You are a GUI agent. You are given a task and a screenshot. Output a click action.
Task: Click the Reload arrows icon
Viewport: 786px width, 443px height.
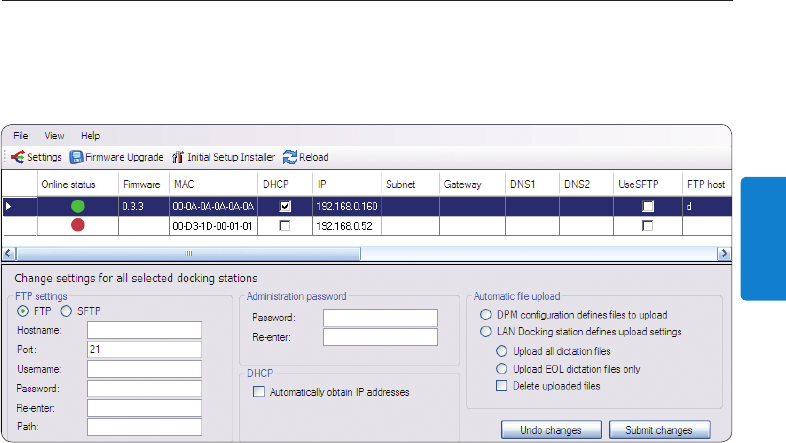tap(290, 157)
